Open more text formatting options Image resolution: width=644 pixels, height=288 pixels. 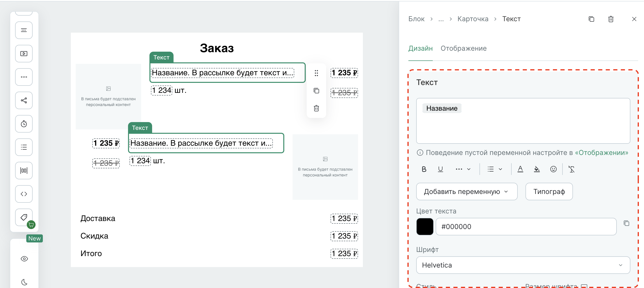[x=463, y=169]
